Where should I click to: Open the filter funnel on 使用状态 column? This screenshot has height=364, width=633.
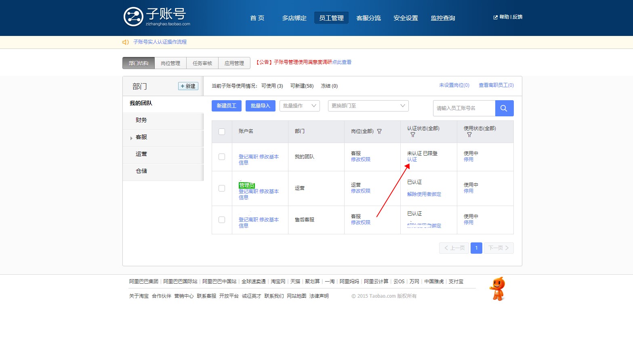(x=469, y=135)
